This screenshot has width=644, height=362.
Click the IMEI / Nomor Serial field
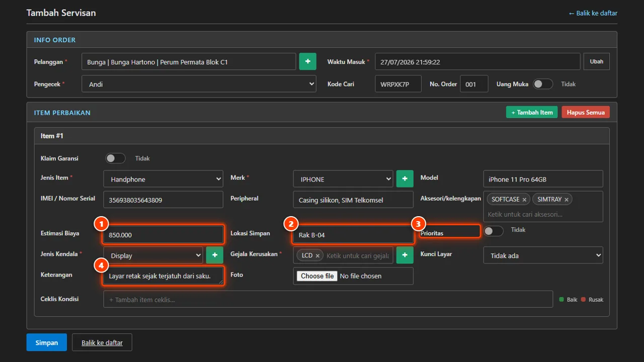tap(163, 200)
